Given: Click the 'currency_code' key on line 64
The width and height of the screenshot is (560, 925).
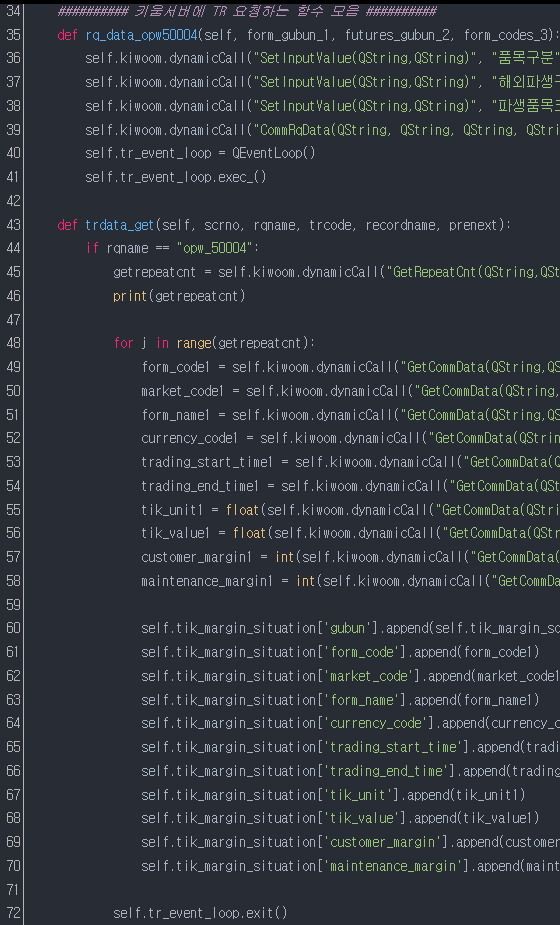Looking at the screenshot, I should tap(375, 723).
